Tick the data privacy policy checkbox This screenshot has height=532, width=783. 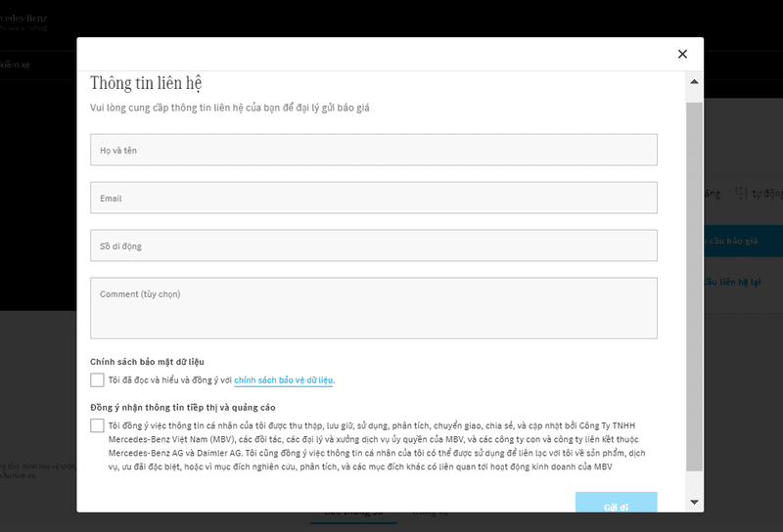[x=97, y=379]
